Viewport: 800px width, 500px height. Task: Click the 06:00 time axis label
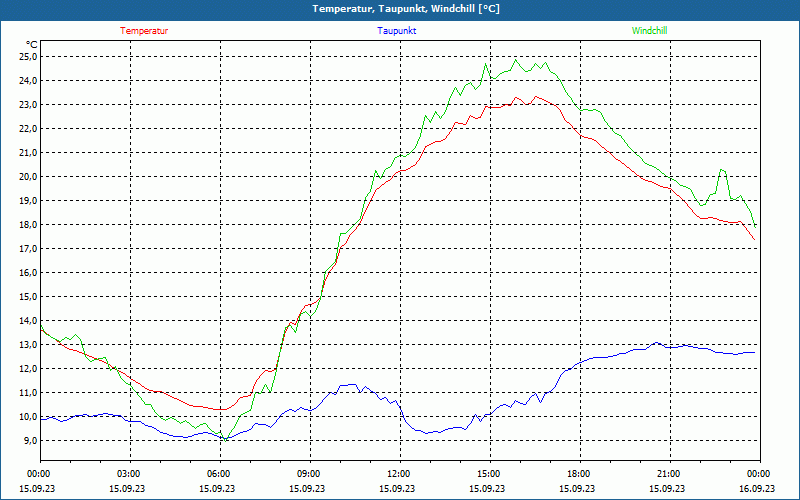pyautogui.click(x=217, y=474)
